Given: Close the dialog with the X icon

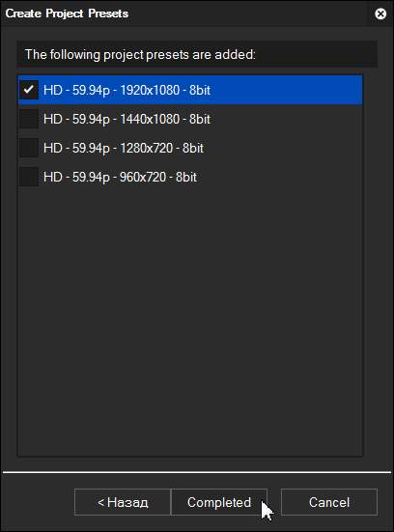Looking at the screenshot, I should (380, 14).
